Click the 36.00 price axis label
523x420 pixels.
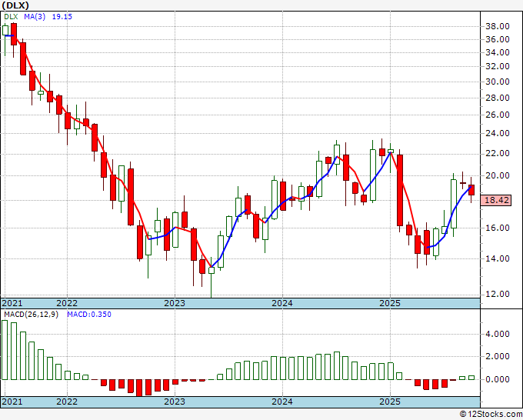click(x=498, y=39)
